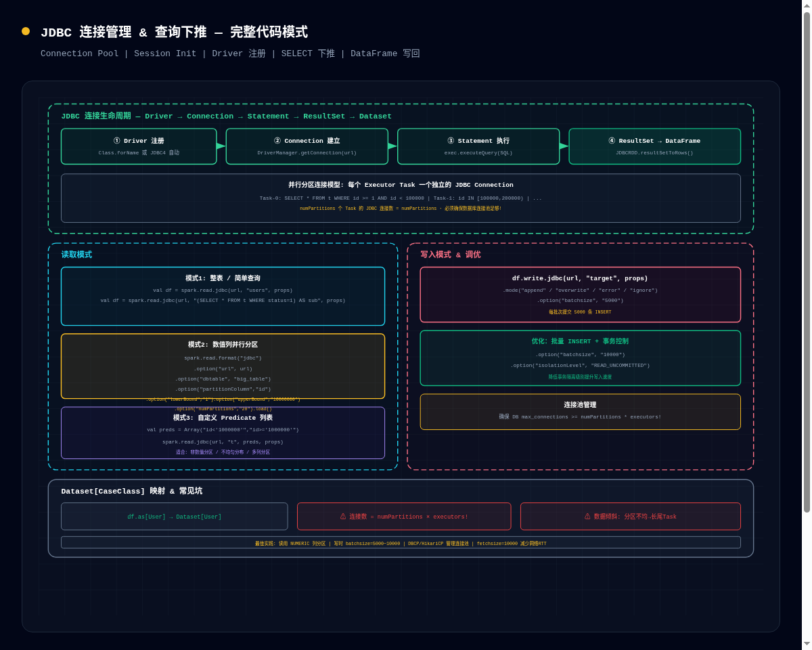Click the df.write.jdbc(url, "target", props) heading
Screen dimensions: 812x650
[x=580, y=278]
